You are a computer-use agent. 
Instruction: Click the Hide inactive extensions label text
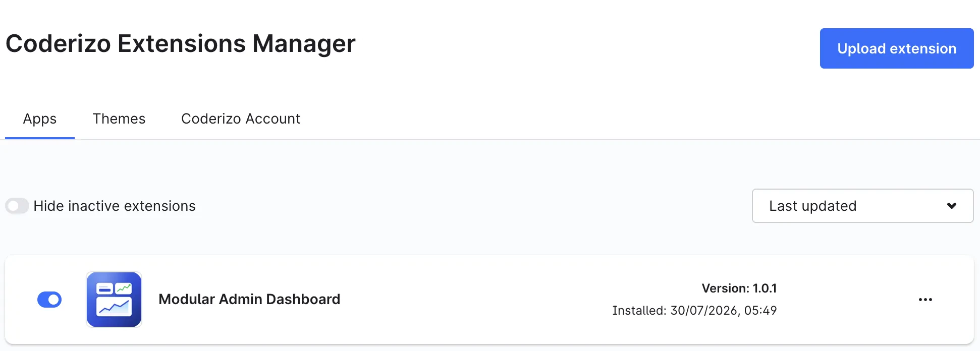pyautogui.click(x=115, y=206)
